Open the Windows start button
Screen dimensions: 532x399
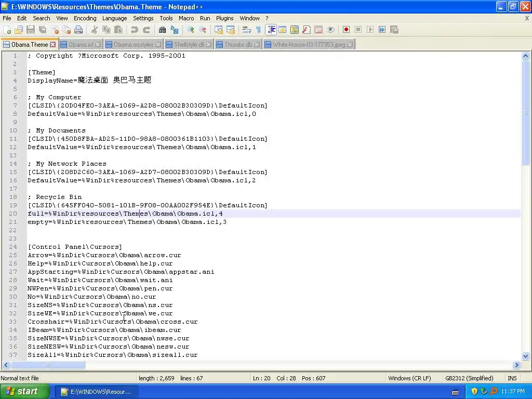(x=25, y=392)
